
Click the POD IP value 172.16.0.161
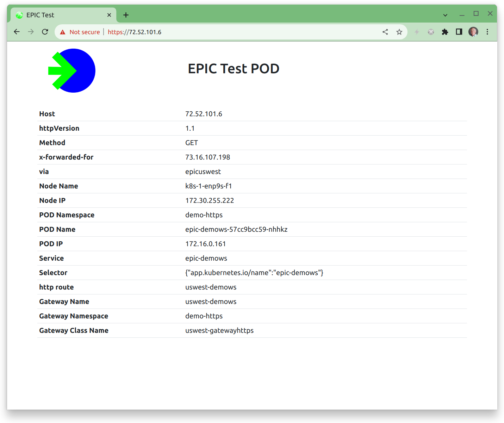206,244
